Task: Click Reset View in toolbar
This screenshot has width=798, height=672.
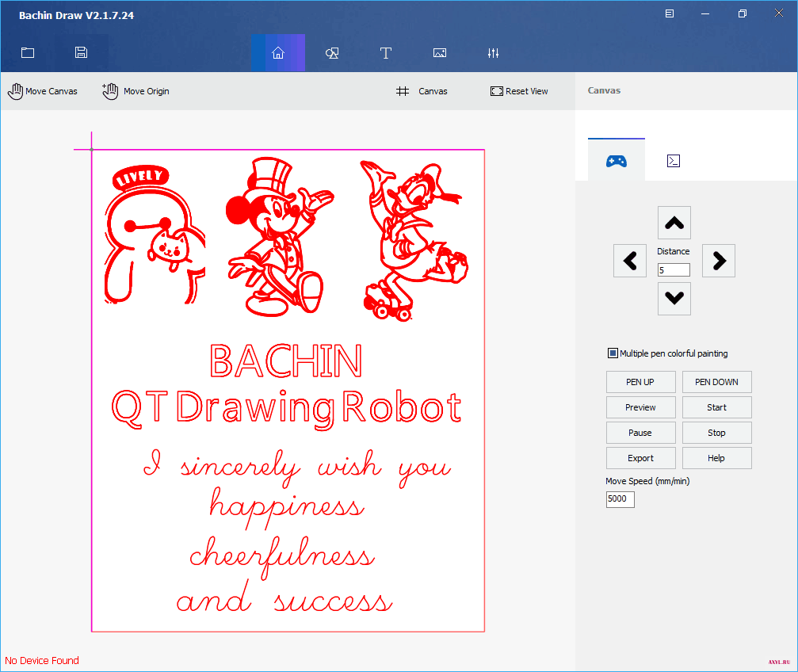Action: (519, 91)
